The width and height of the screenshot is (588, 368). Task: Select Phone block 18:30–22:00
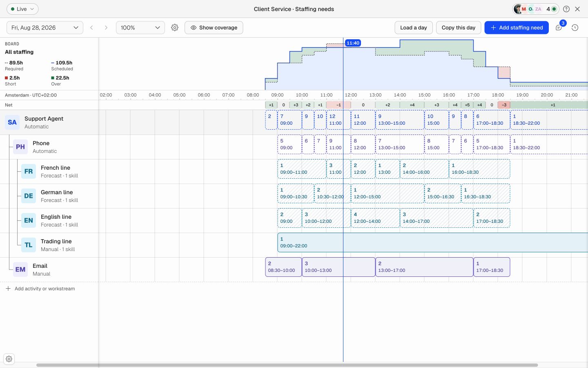point(549,144)
